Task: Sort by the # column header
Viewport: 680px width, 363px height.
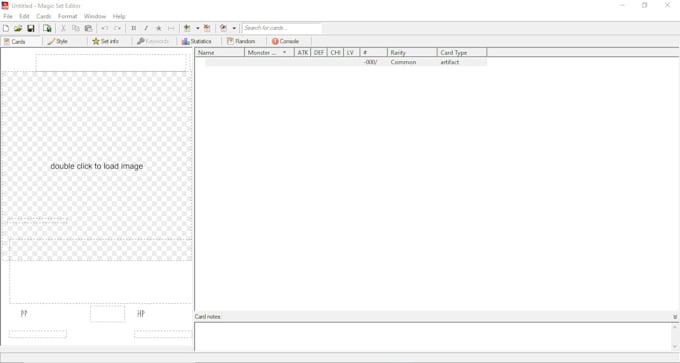Action: pyautogui.click(x=373, y=52)
